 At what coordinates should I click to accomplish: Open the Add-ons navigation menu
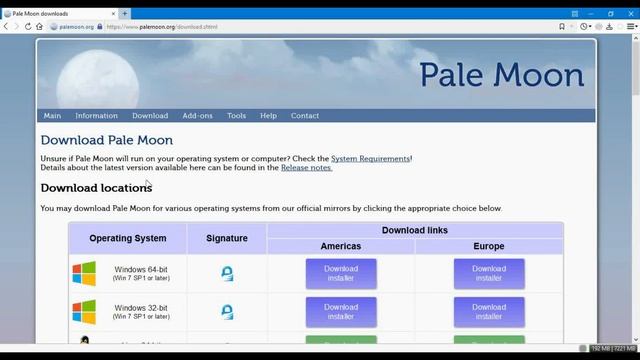[198, 116]
